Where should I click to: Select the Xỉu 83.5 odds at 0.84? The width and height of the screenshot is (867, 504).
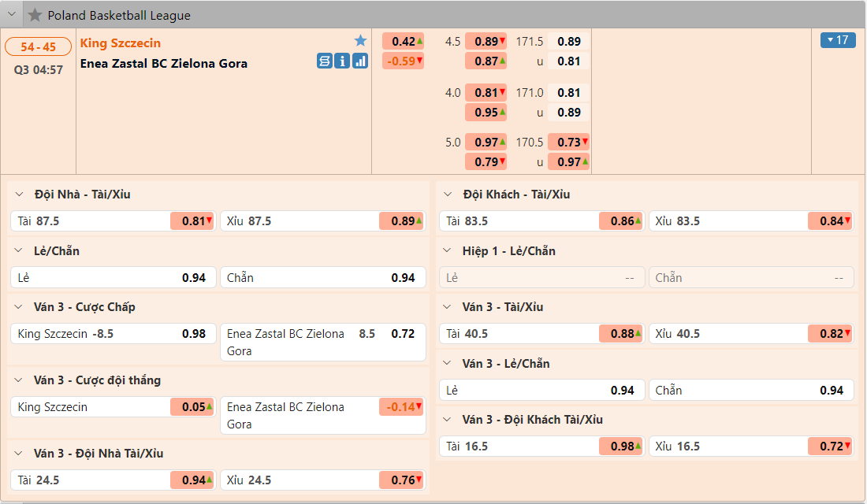point(830,221)
